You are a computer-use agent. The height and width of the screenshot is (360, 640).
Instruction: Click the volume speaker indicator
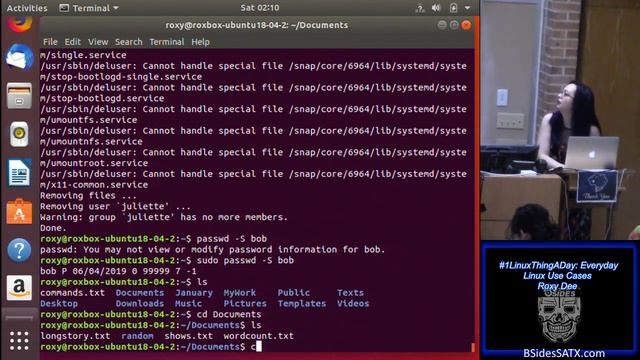436,8
